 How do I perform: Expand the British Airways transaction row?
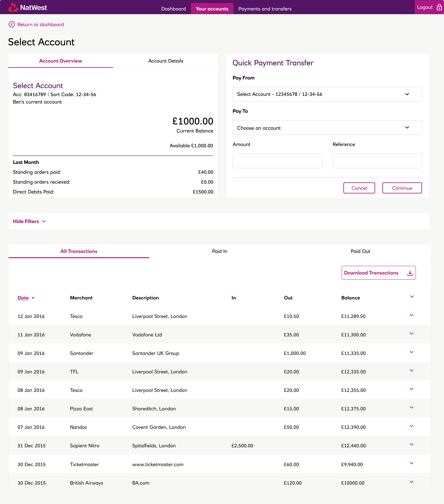click(411, 482)
